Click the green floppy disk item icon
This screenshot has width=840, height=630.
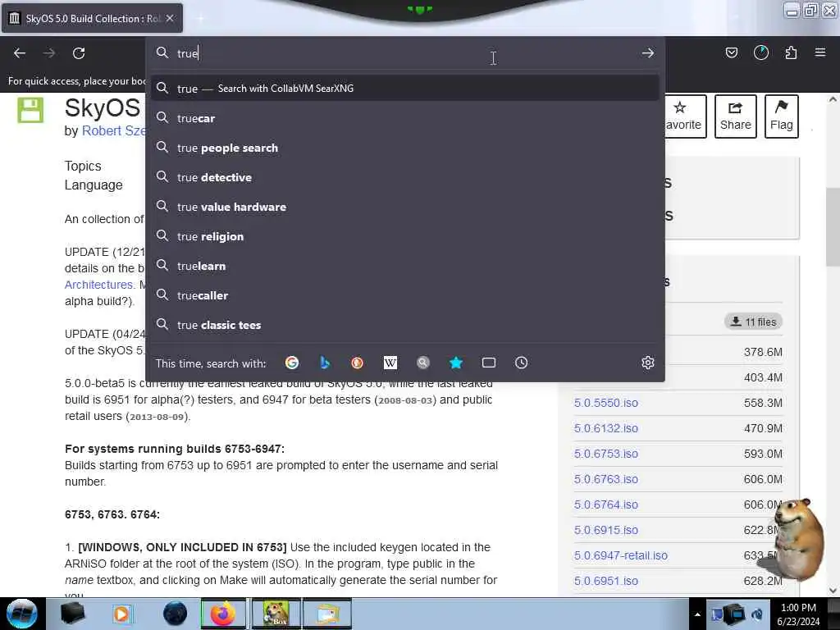tap(30, 111)
